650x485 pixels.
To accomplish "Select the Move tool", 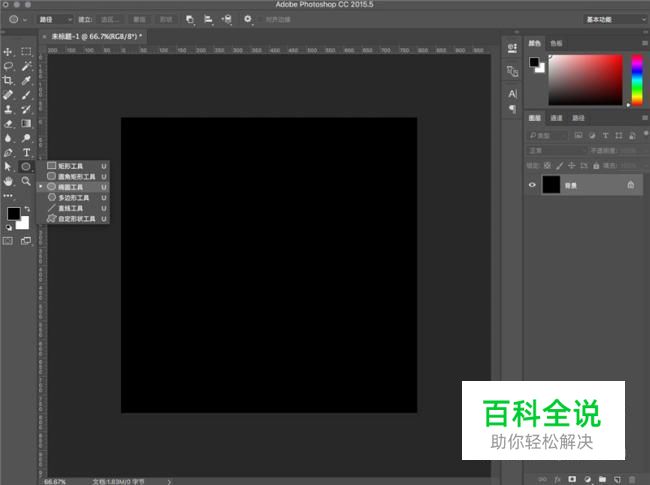I will point(9,52).
